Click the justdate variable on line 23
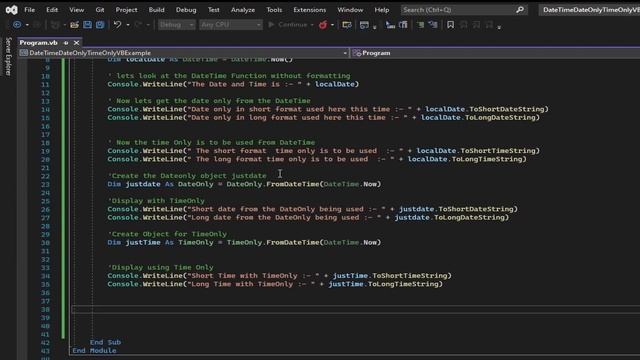 pos(143,184)
